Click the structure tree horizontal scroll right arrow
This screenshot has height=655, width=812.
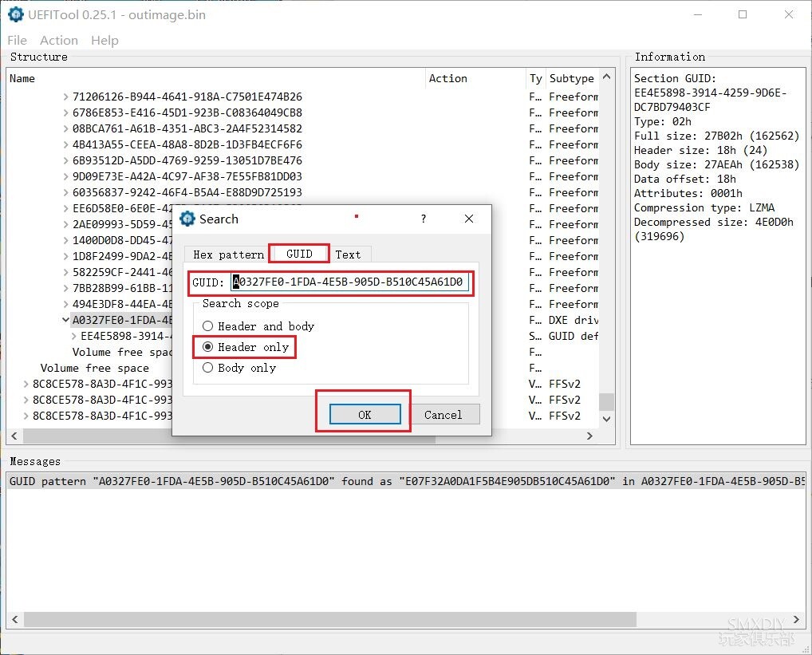589,436
